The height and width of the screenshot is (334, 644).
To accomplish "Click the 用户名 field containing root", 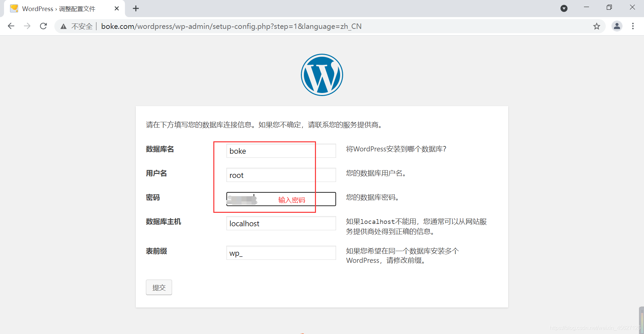I will coord(281,175).
